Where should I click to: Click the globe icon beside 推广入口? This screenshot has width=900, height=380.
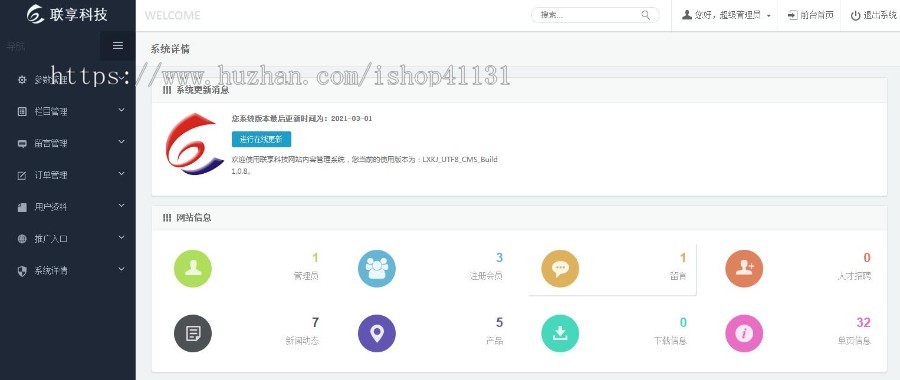pos(22,239)
